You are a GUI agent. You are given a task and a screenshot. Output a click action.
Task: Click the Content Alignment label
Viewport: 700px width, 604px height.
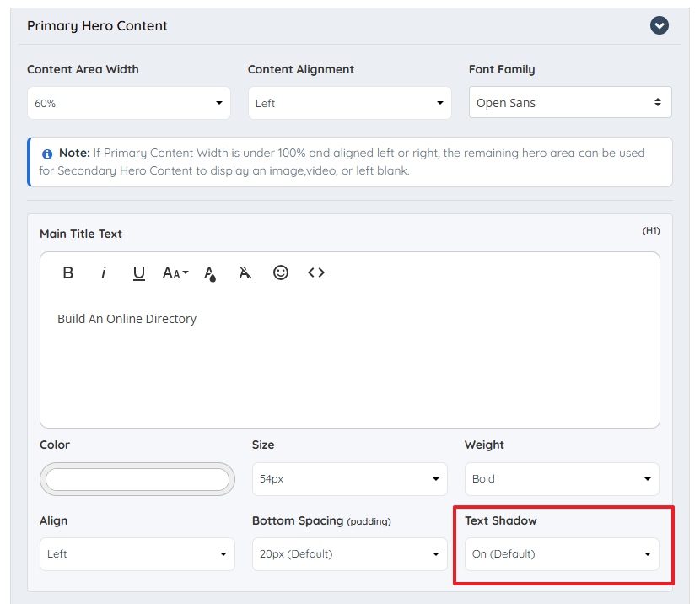click(x=300, y=70)
